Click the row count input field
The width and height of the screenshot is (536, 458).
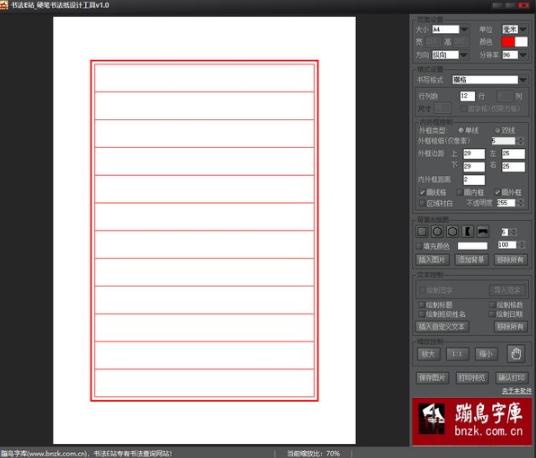pos(467,96)
